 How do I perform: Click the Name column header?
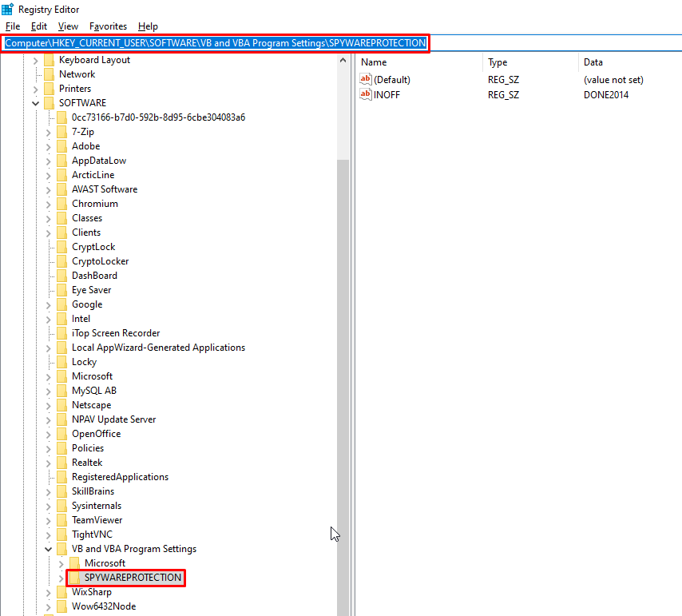point(374,62)
